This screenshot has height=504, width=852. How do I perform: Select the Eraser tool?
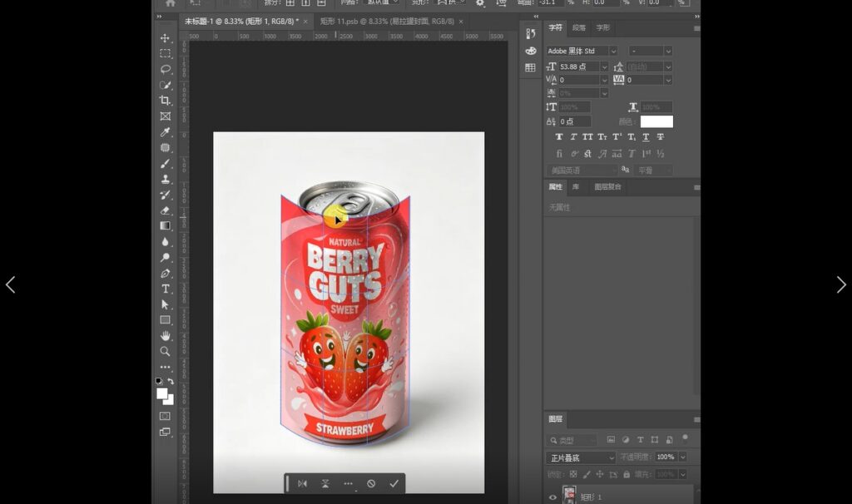tap(166, 210)
